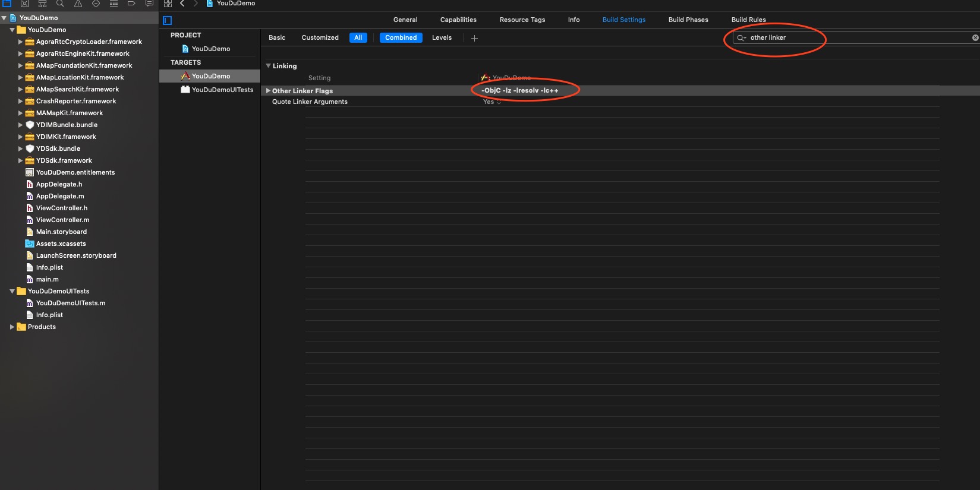
Task: Collapse the YouDuDemoUITests group
Action: 12,291
